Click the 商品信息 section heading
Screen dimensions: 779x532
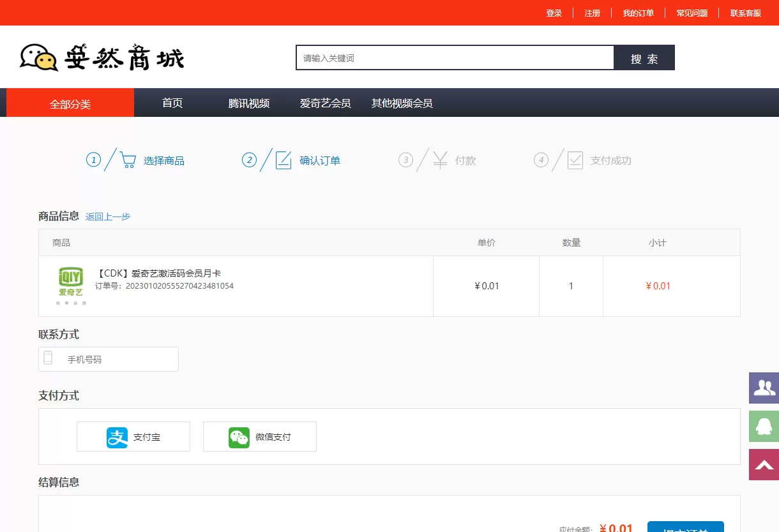[59, 216]
